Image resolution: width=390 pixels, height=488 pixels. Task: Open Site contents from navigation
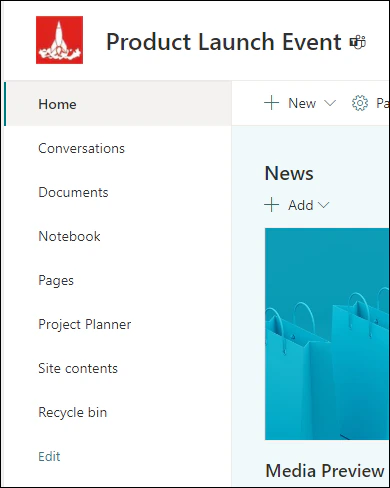[x=78, y=368]
